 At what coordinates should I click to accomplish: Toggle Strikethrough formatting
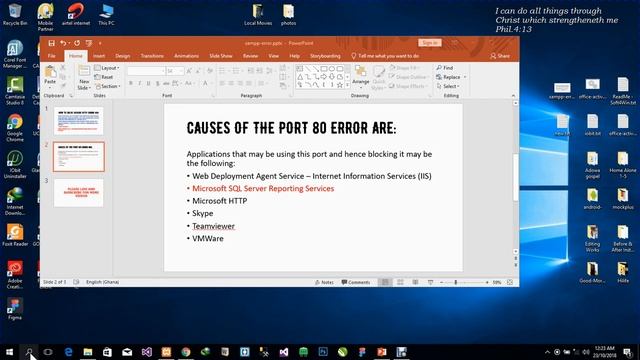coord(166,83)
